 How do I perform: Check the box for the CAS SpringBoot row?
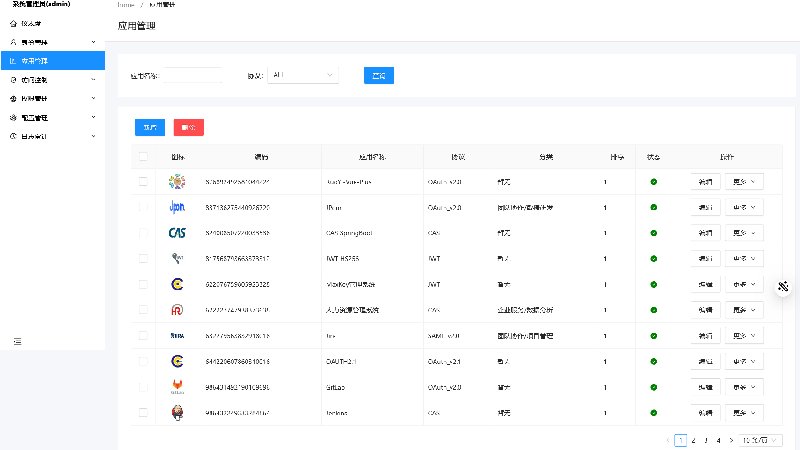[143, 233]
